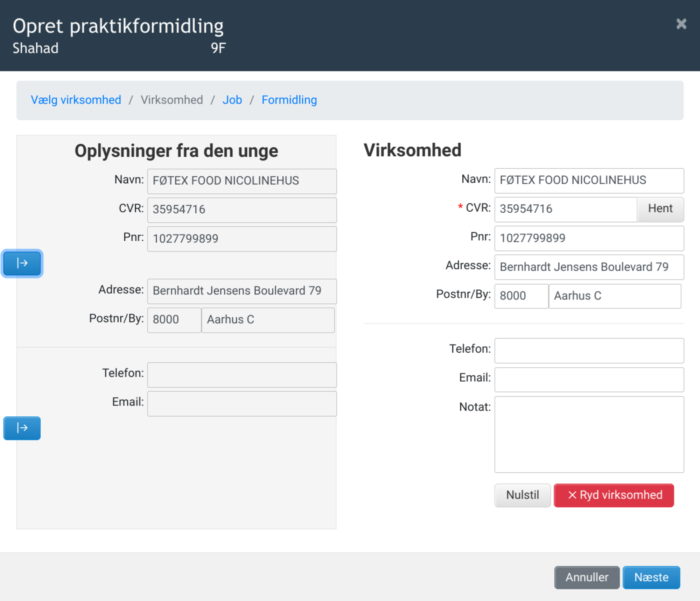
Task: Go to the Vælg virksomhed breadcrumb step
Action: coord(76,100)
